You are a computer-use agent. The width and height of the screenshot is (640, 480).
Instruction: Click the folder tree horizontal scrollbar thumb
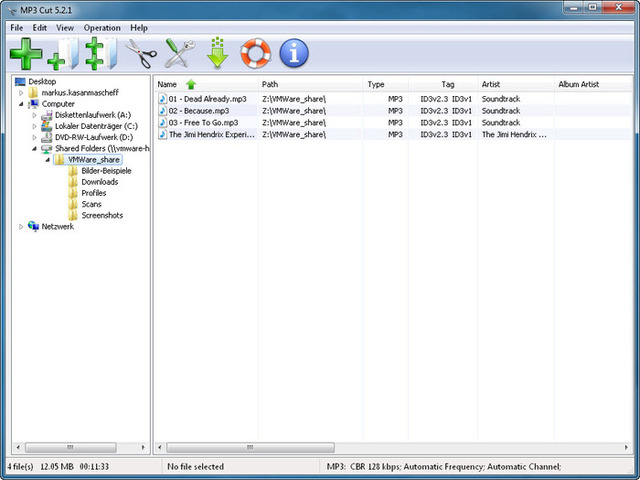click(x=71, y=447)
